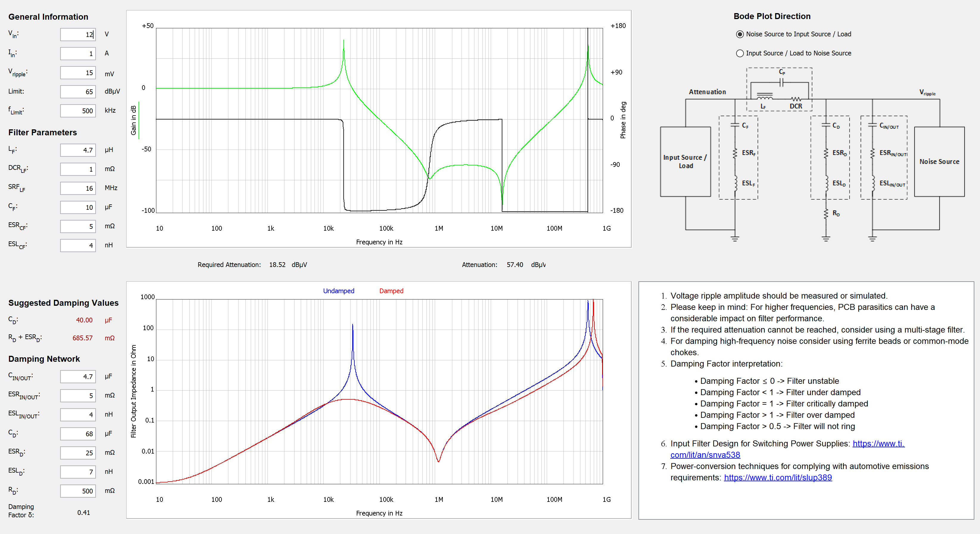Click the Bode Plot Direction heading
Image resolution: width=980 pixels, height=534 pixels.
(772, 16)
